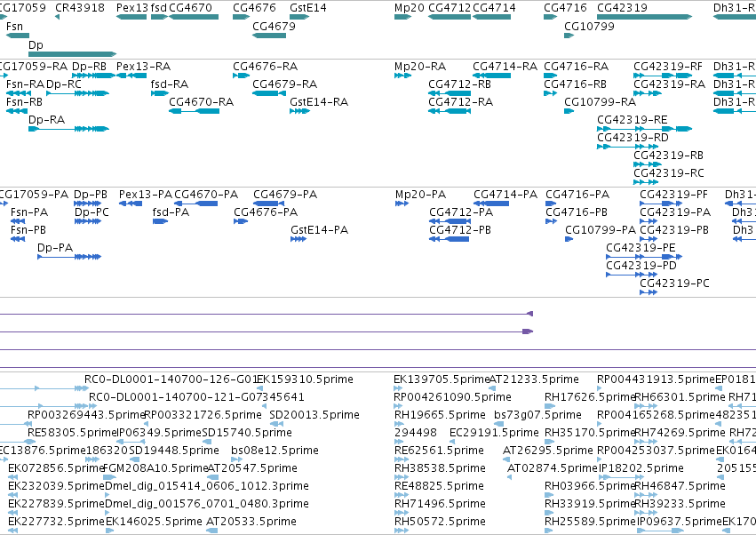The width and height of the screenshot is (756, 535).
Task: Select EST RH46847.5prime
Action: 646,494
